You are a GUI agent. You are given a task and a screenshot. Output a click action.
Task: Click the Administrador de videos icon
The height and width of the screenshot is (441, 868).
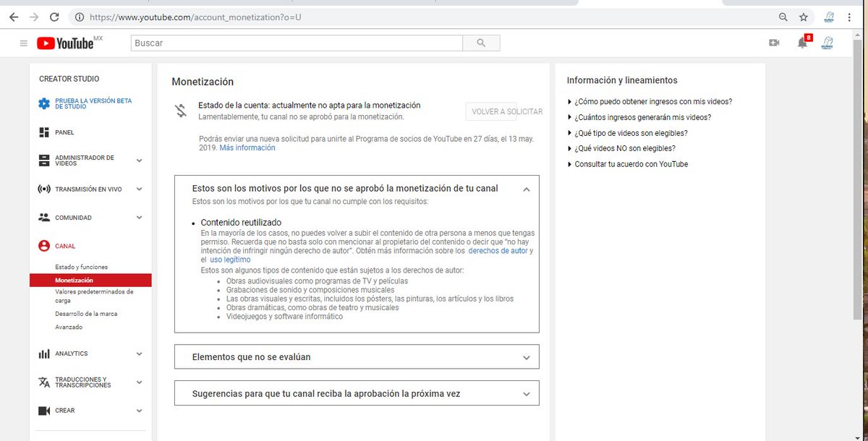point(43,160)
